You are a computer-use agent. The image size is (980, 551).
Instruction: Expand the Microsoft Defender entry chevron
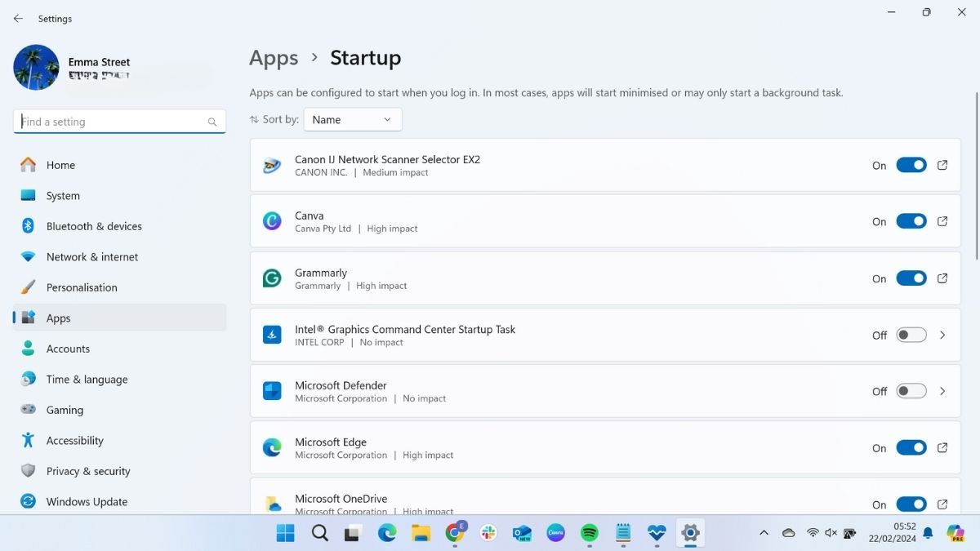pyautogui.click(x=942, y=391)
